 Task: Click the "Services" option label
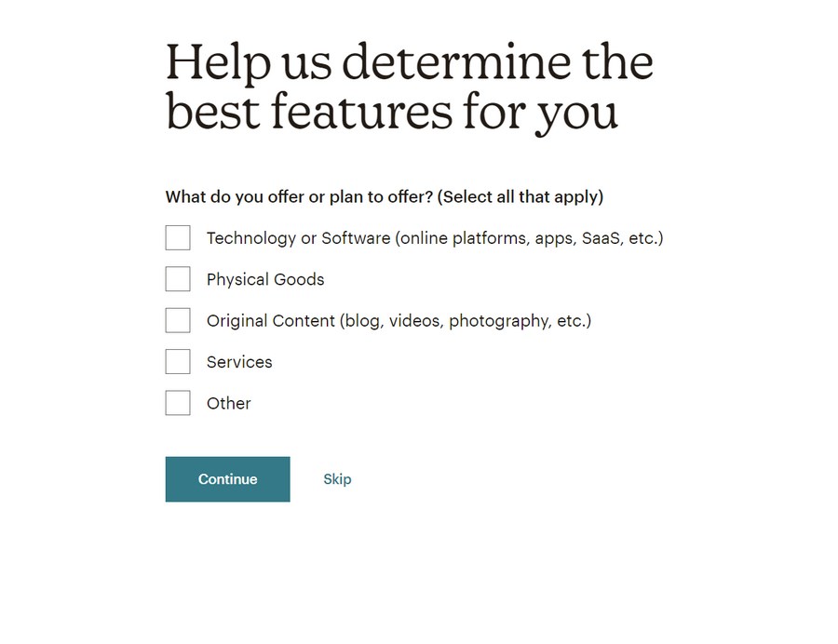pos(239,362)
